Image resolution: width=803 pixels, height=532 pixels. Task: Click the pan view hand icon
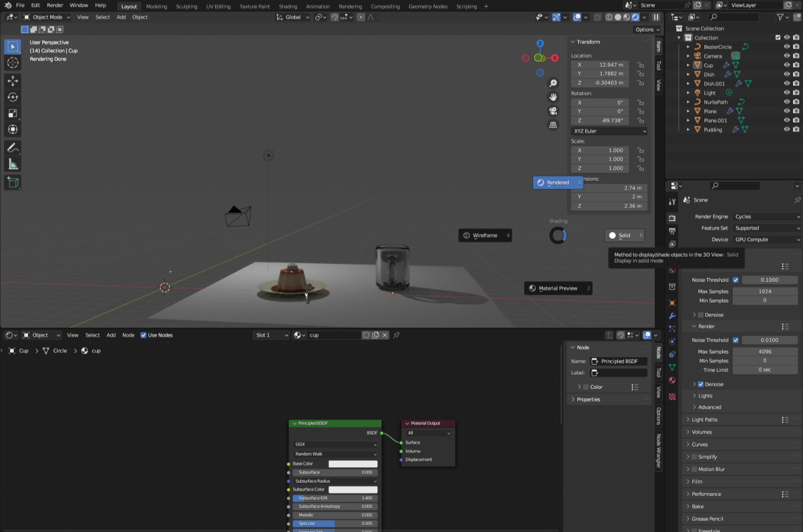point(553,97)
